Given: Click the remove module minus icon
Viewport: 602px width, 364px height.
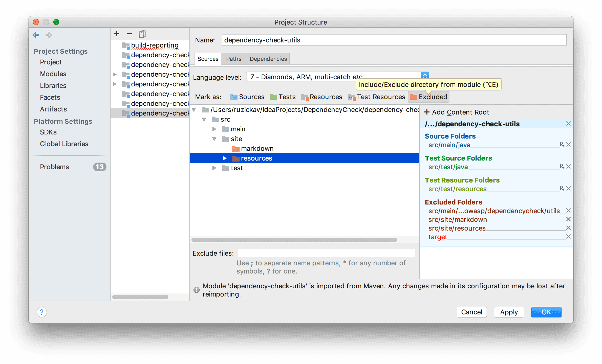Looking at the screenshot, I should 130,34.
